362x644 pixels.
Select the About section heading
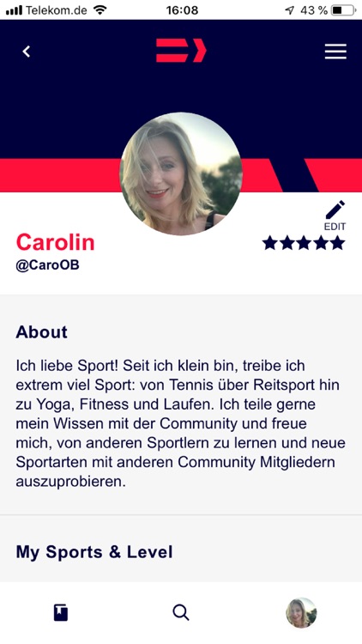coord(41,331)
